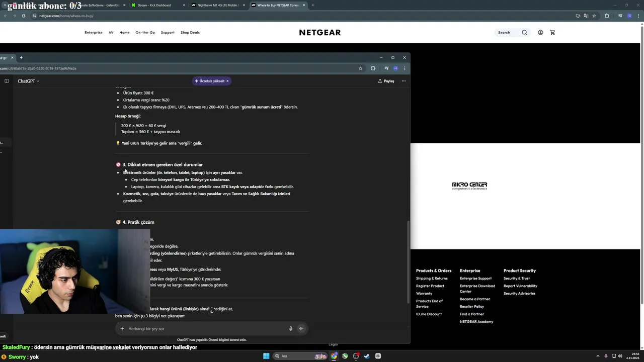Open Steam from the taskbar
The height and width of the screenshot is (362, 644).
point(367,356)
